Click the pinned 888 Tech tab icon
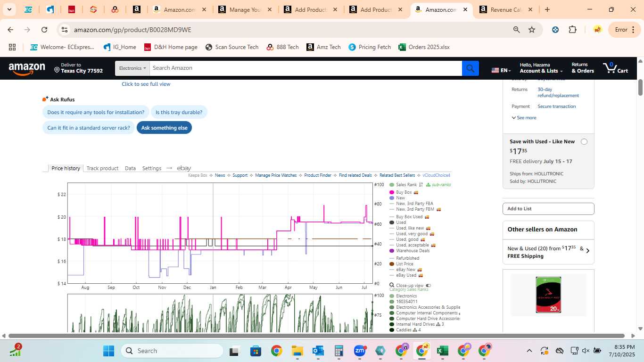 [x=115, y=9]
